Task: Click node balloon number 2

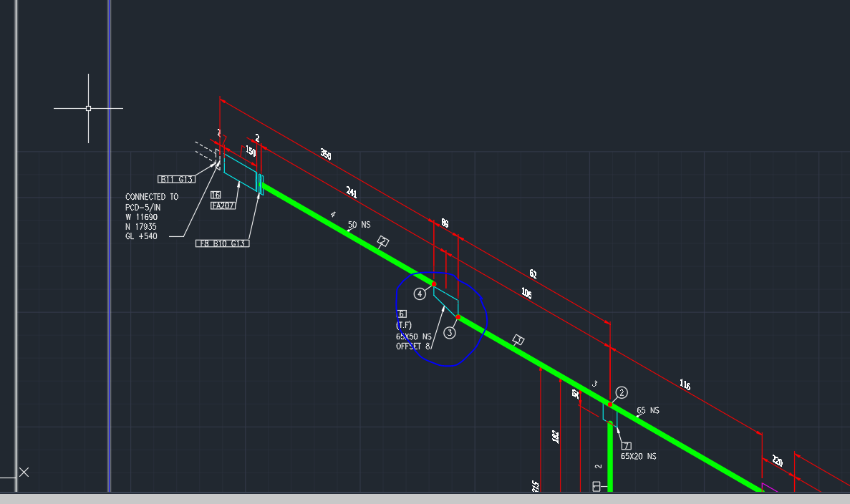Action: tap(622, 392)
